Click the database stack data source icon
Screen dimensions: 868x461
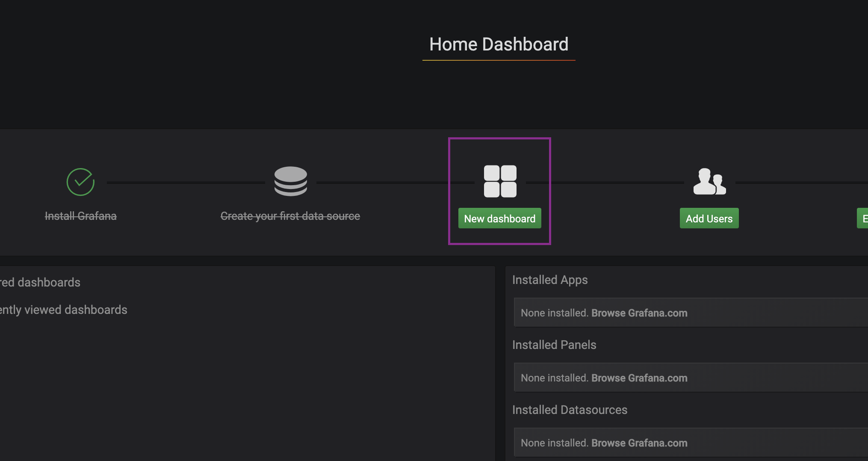291,181
